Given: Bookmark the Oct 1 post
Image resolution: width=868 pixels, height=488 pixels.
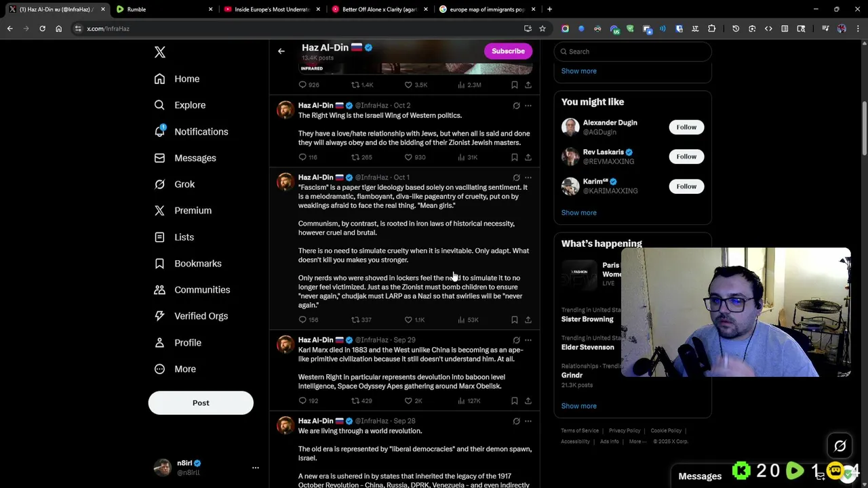Looking at the screenshot, I should point(515,320).
